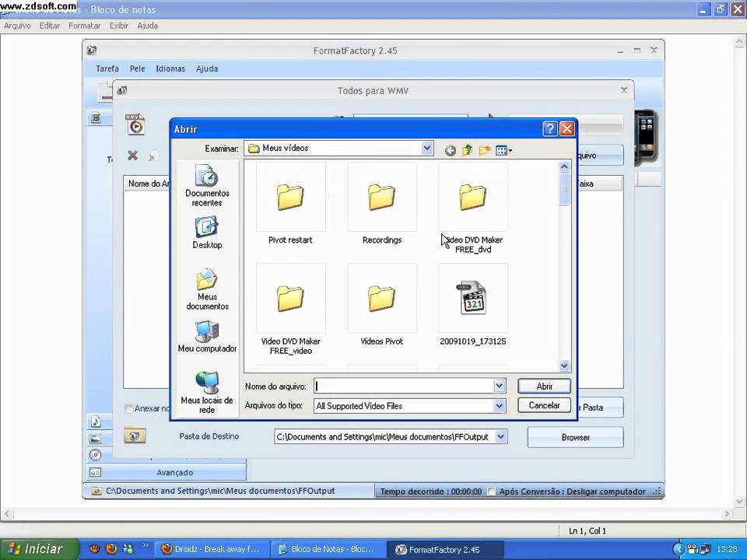Switch to Bloco de Notas taskbar item

click(x=328, y=549)
